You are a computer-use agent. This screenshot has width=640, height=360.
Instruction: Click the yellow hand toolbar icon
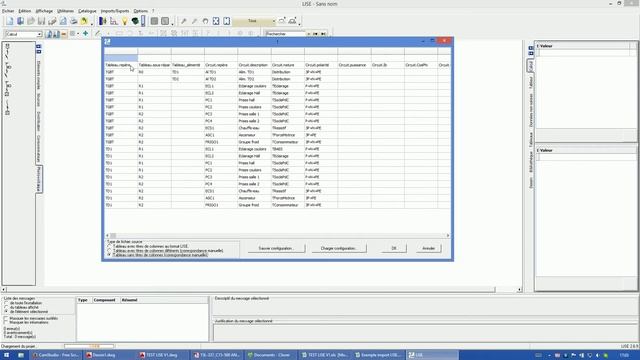84,21
